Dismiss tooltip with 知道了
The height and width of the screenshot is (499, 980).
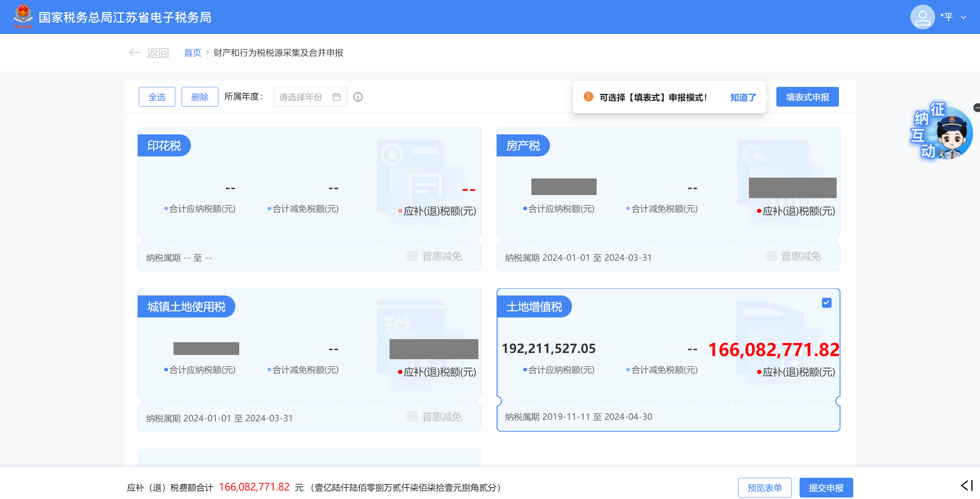pyautogui.click(x=743, y=97)
